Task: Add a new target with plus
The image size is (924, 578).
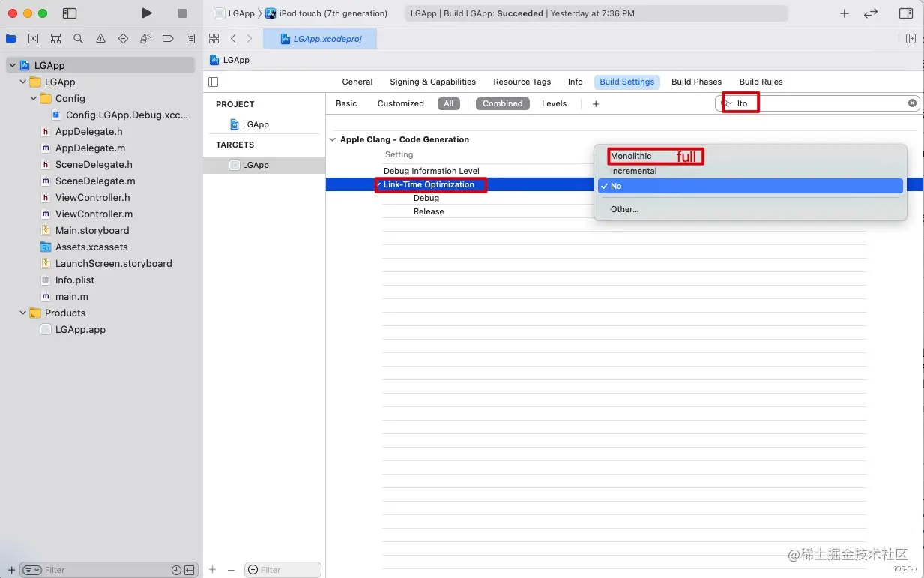Action: [x=213, y=570]
